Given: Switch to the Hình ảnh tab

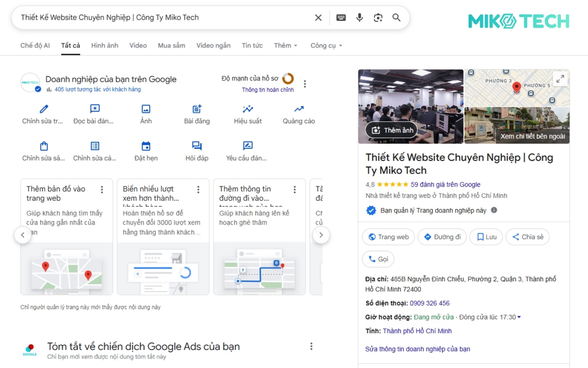Looking at the screenshot, I should [x=104, y=45].
